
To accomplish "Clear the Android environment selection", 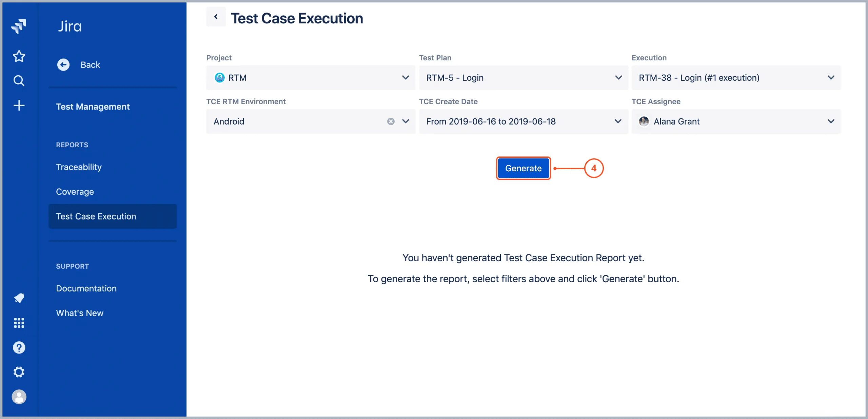I will tap(391, 121).
